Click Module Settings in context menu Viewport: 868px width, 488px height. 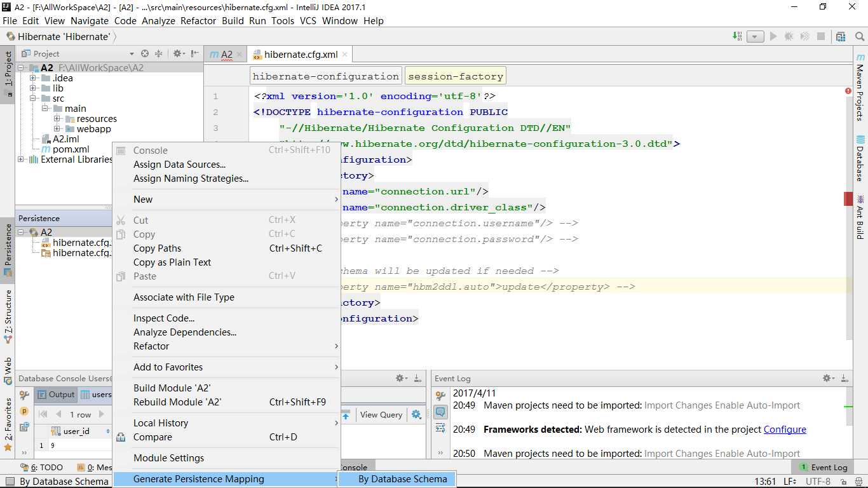(x=227, y=458)
